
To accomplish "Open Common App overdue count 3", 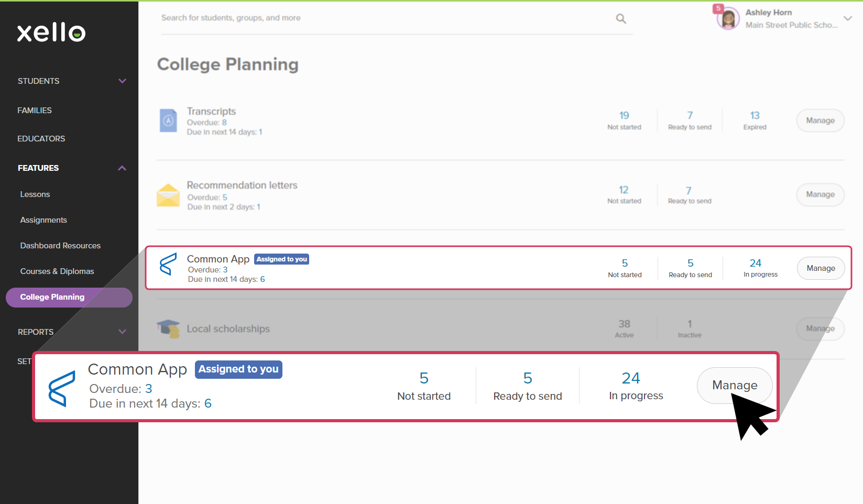I will click(225, 270).
